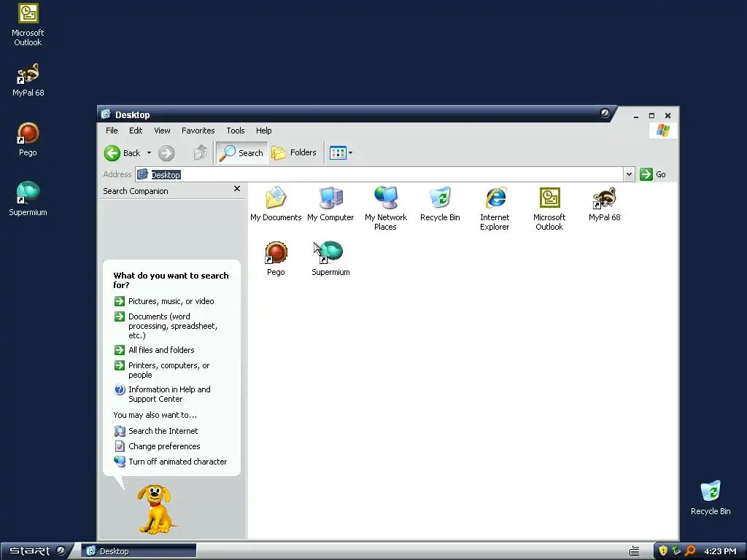Select Recycle Bin icon on the wallpaper desktop

(711, 491)
